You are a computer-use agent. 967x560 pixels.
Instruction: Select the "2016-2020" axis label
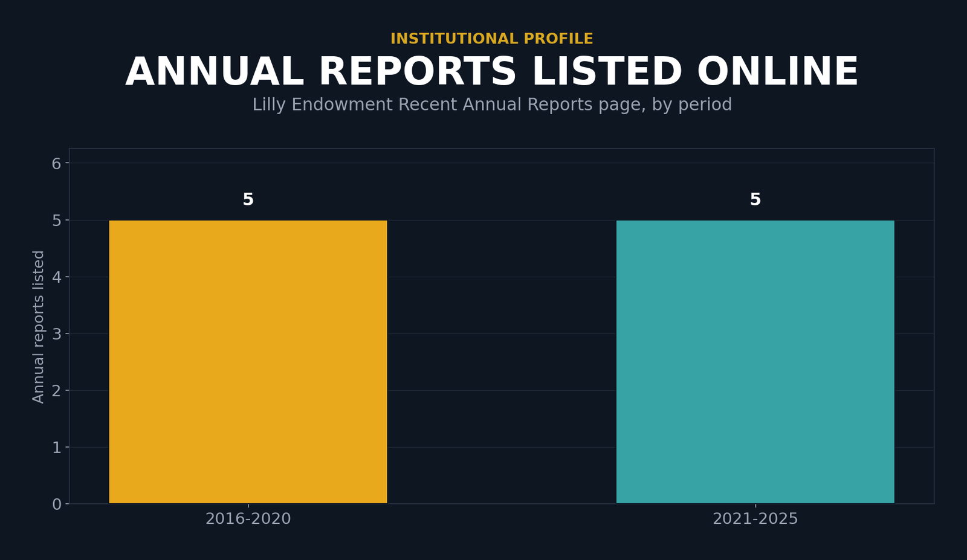[248, 520]
